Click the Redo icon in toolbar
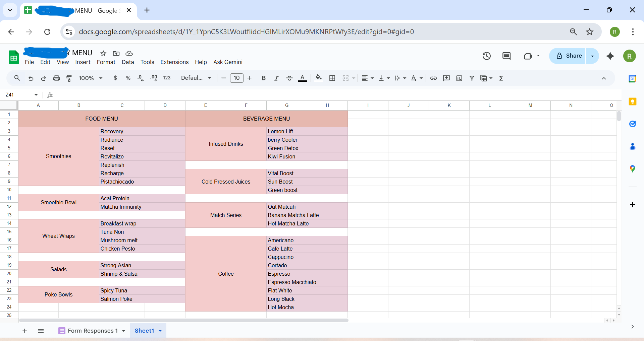Image resolution: width=644 pixels, height=341 pixels. (44, 78)
